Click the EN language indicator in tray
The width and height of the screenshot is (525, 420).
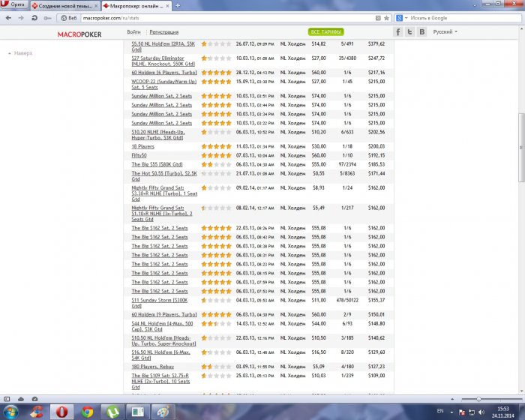(x=440, y=411)
